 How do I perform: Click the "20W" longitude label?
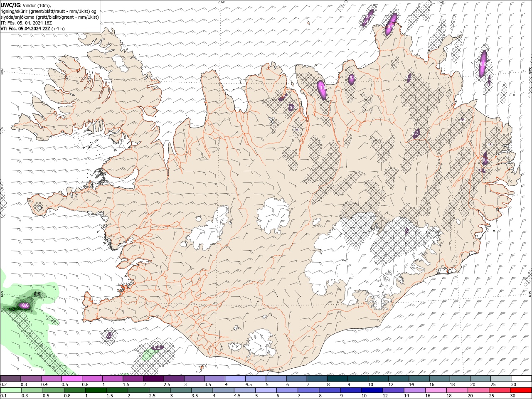coord(221,2)
